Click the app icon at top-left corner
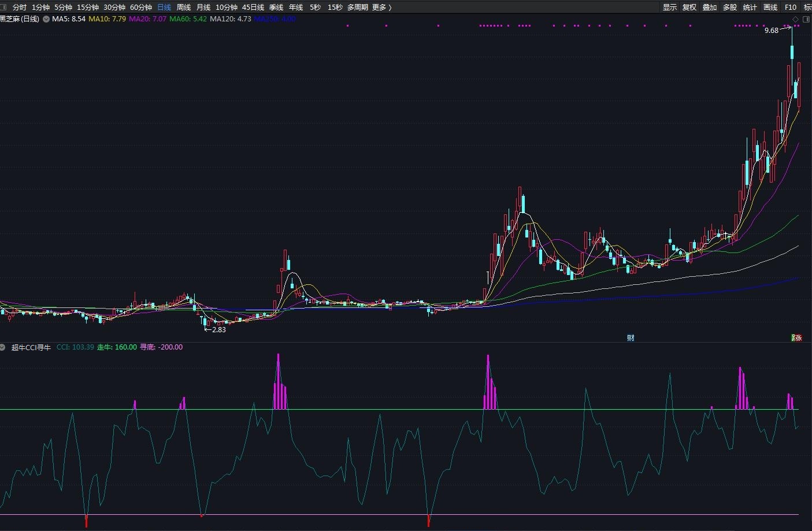Image resolution: width=812 pixels, height=531 pixels. 5,8
